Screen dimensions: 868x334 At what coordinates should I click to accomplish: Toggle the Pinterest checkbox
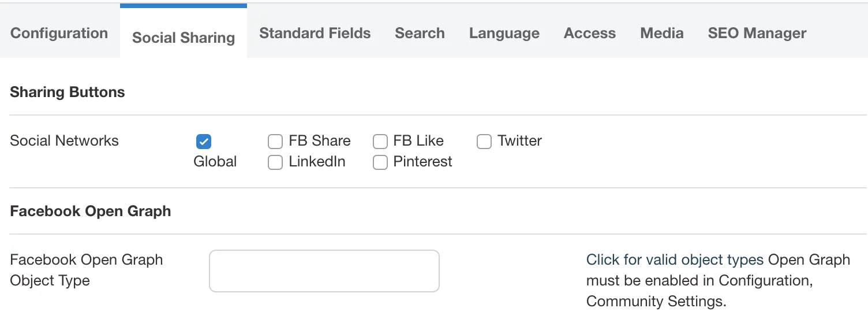(x=380, y=162)
